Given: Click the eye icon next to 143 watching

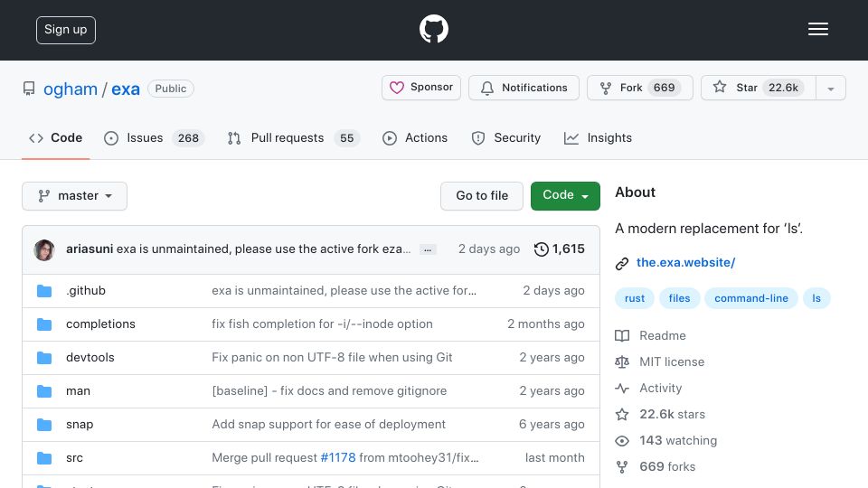Looking at the screenshot, I should (622, 441).
